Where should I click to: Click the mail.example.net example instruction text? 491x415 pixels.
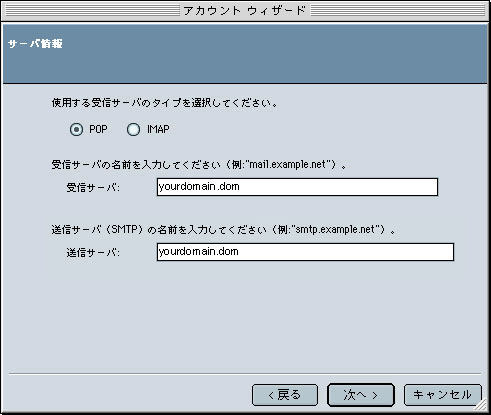tap(199, 165)
